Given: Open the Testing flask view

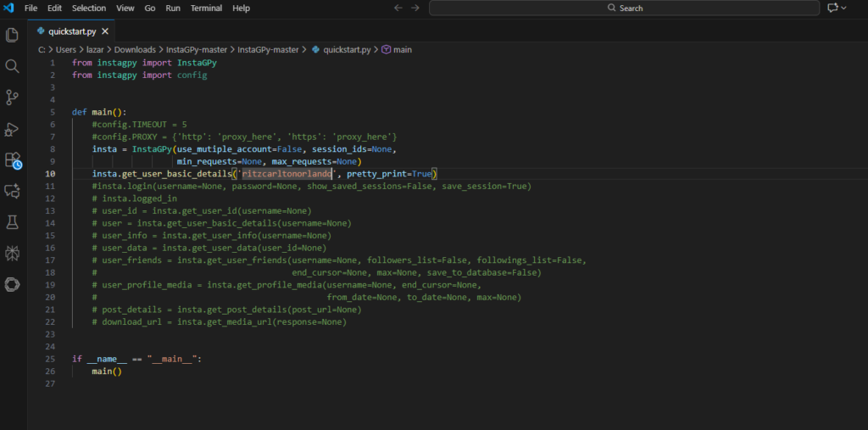Looking at the screenshot, I should [x=12, y=221].
